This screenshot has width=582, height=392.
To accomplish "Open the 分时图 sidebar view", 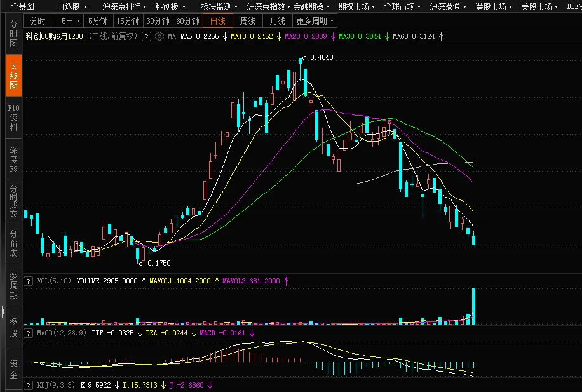I will coord(14,34).
